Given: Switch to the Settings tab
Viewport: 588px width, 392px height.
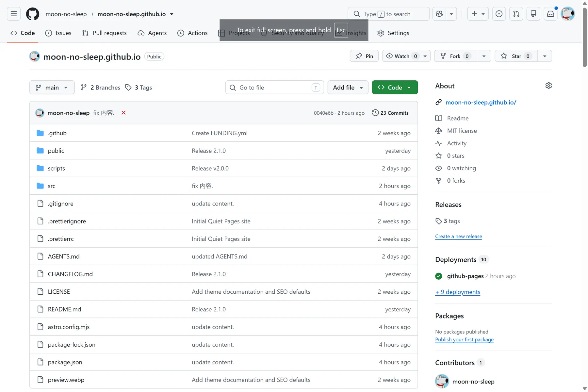Looking at the screenshot, I should (393, 33).
